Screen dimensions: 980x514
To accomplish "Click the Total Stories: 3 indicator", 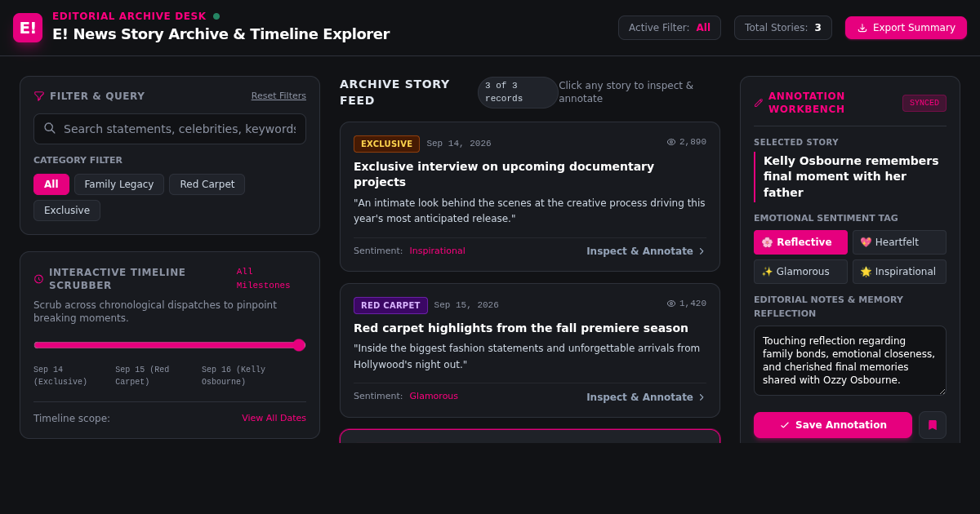I will (x=783, y=28).
